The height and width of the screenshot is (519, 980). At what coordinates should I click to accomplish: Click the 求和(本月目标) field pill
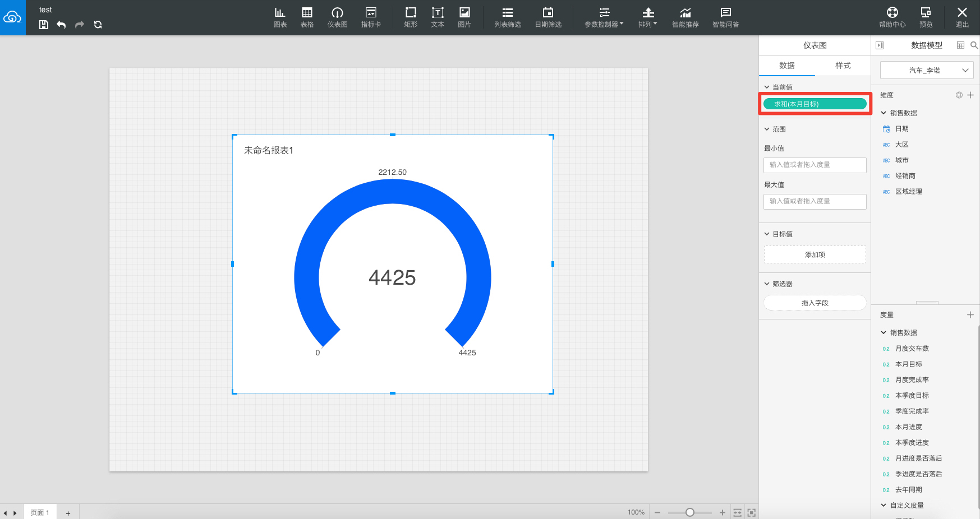pyautogui.click(x=815, y=104)
